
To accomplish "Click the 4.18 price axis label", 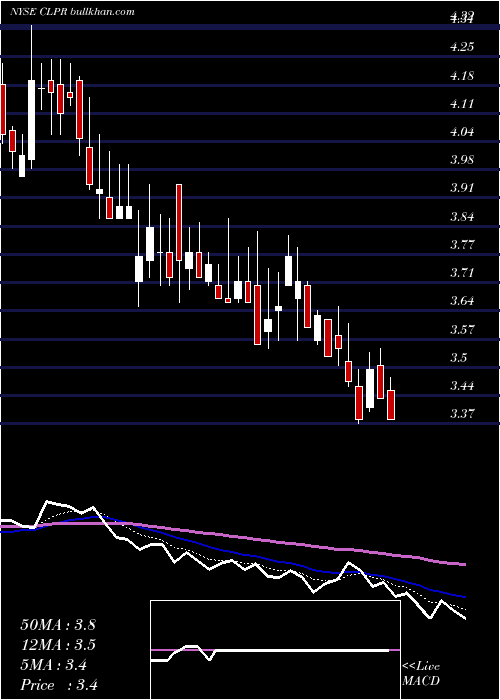I will click(462, 75).
